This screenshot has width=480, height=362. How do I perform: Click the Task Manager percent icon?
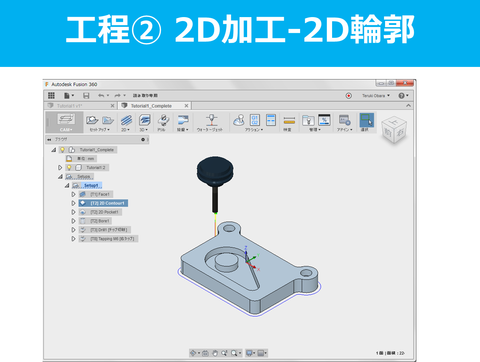324,120
